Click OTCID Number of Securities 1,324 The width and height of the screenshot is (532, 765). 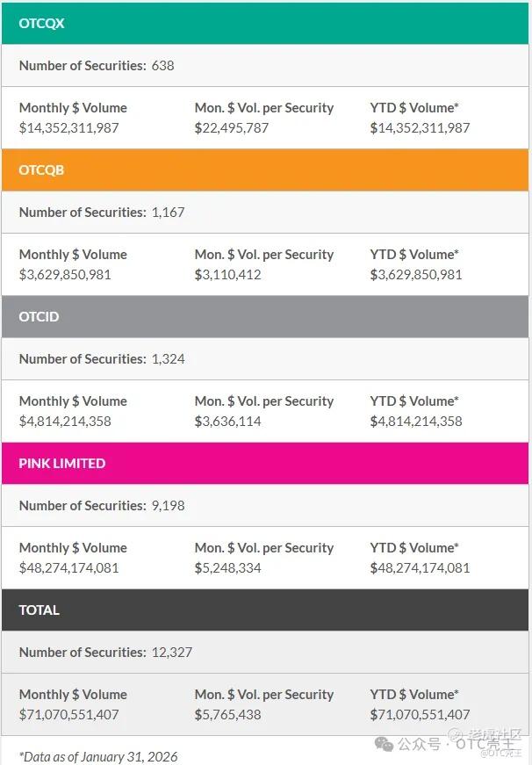point(102,359)
